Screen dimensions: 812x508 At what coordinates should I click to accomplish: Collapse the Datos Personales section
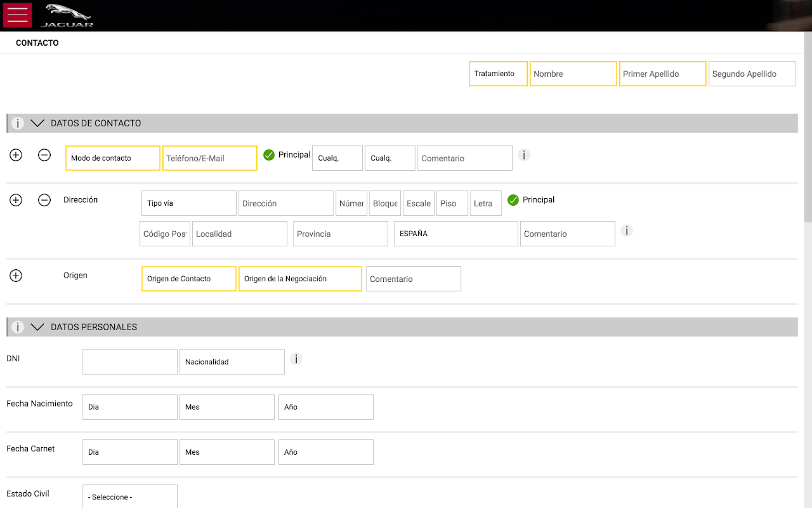(x=37, y=327)
